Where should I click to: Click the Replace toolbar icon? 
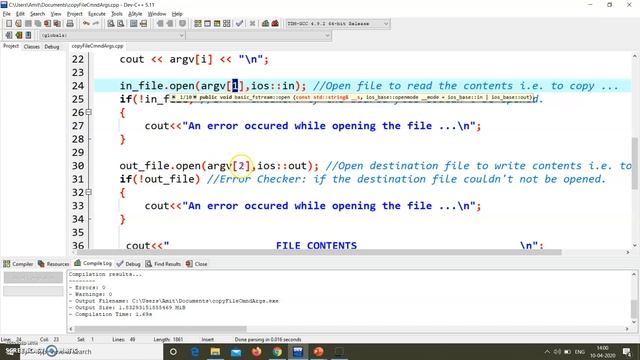click(120, 24)
